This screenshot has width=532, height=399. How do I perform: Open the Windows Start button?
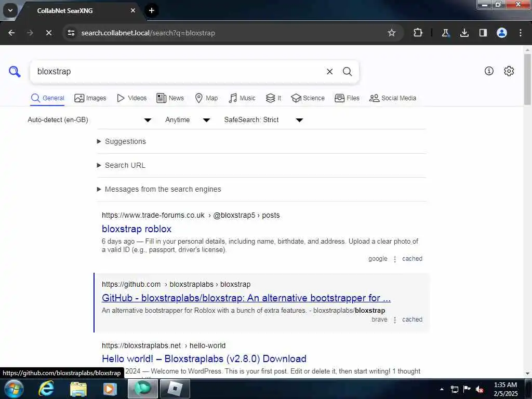pos(14,389)
